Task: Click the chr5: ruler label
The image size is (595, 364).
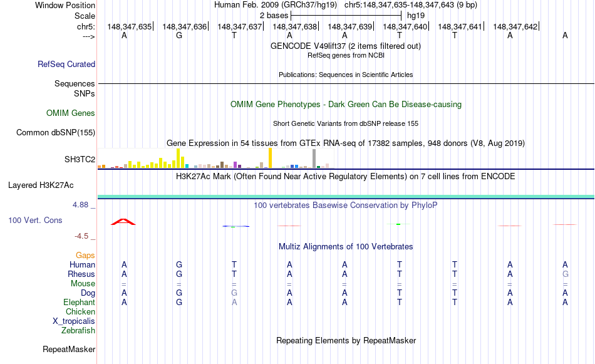Action: tap(86, 26)
